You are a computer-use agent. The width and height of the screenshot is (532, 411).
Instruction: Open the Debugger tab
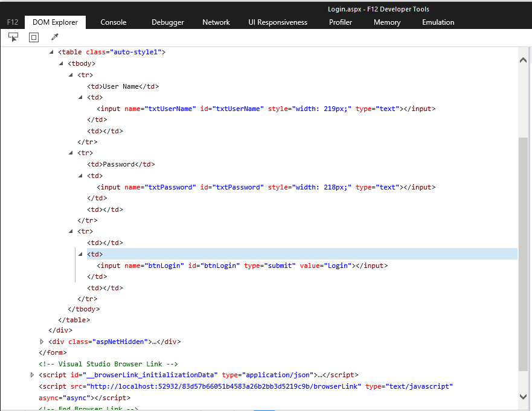point(168,22)
